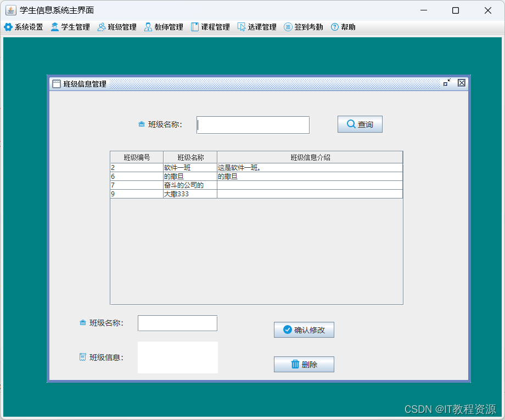Click the 确认修改 button
This screenshot has height=420, width=505.
click(304, 330)
